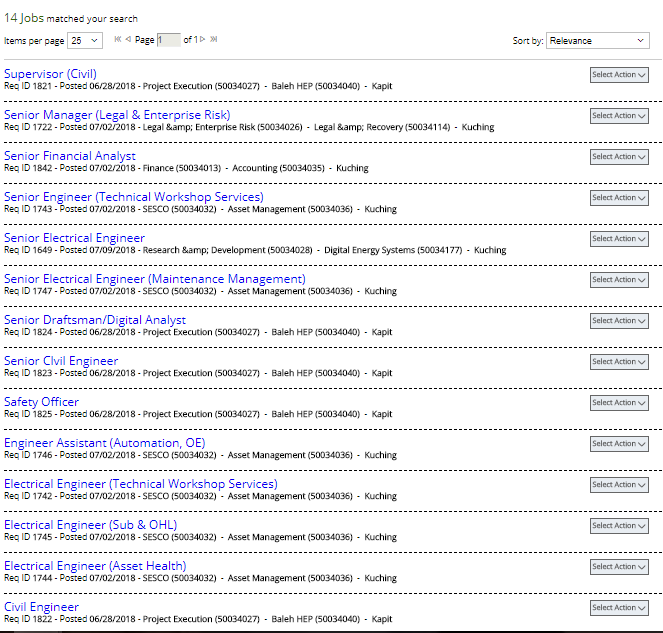Click 'Req ID 1824' details text line

tap(198, 332)
